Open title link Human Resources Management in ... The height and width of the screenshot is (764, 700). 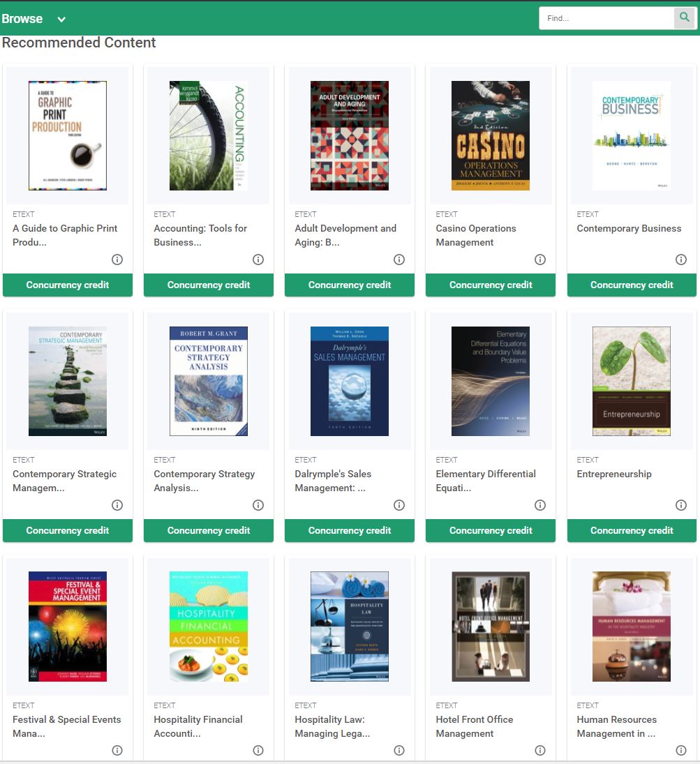tap(617, 726)
